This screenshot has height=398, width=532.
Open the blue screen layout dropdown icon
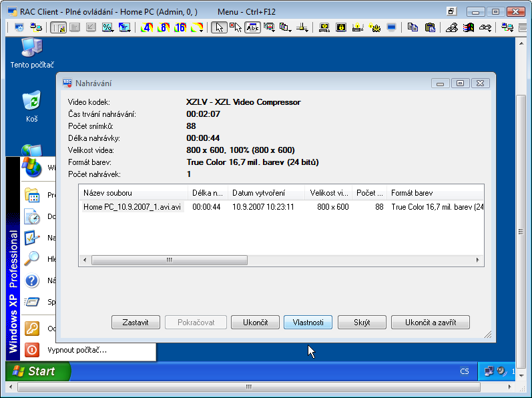click(125, 27)
